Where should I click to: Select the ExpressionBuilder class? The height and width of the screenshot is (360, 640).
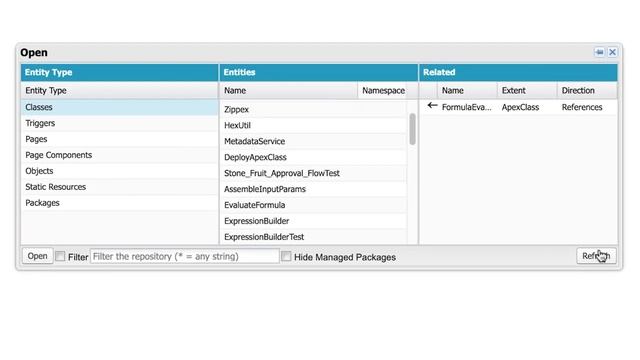click(x=313, y=221)
